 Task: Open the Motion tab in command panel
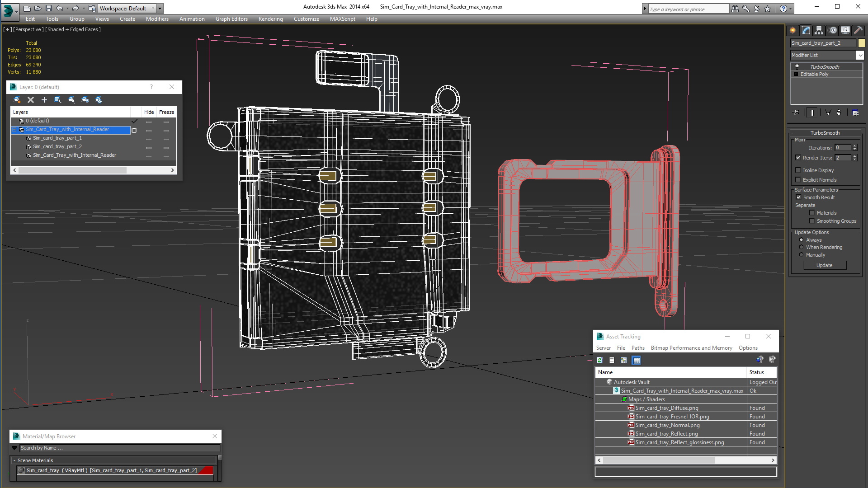[833, 30]
